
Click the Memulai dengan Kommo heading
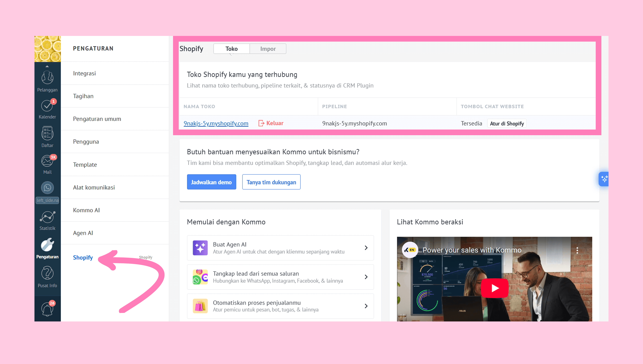click(226, 222)
